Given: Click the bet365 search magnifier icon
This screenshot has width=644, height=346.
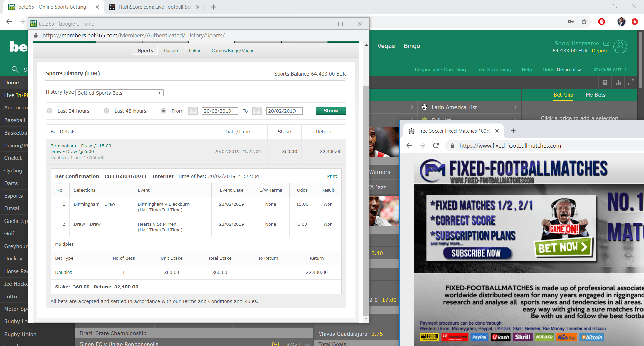Looking at the screenshot, I should [15, 69].
